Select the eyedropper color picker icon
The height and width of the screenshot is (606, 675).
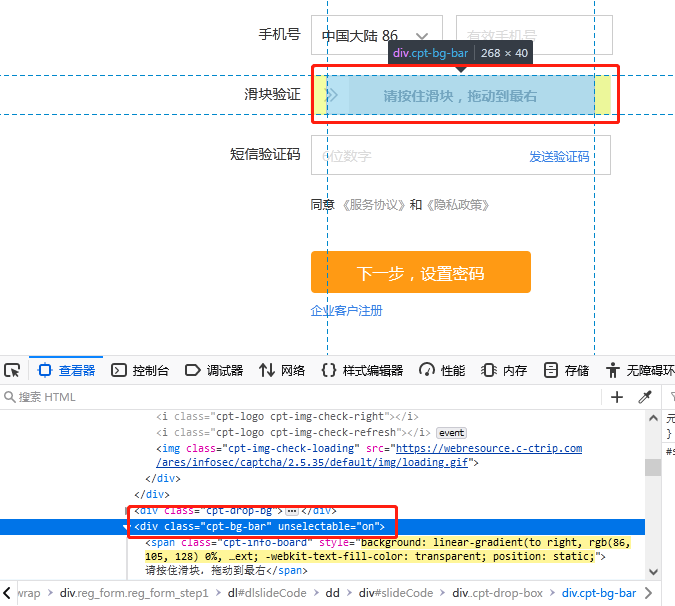click(644, 397)
